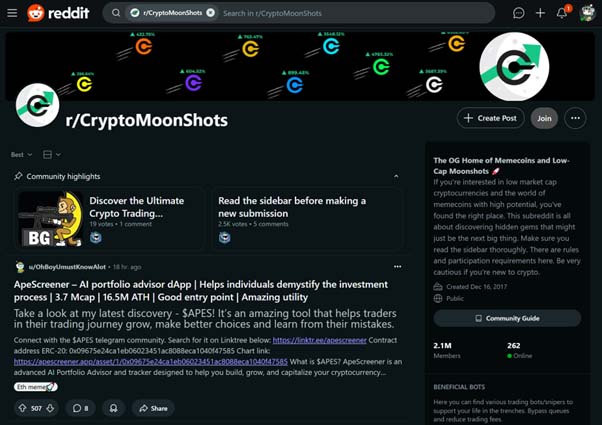Click the Community highlights pin icon
The width and height of the screenshot is (602, 425).
point(18,176)
